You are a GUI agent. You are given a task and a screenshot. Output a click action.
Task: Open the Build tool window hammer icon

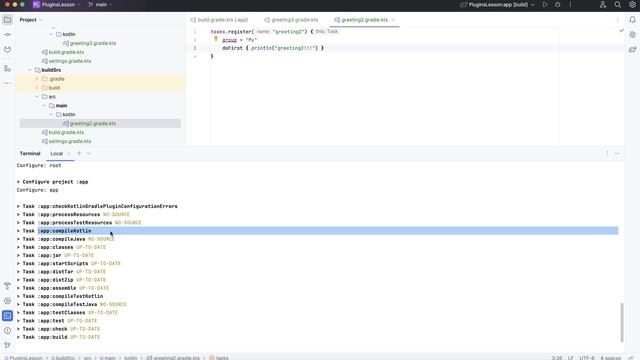(x=7, y=286)
